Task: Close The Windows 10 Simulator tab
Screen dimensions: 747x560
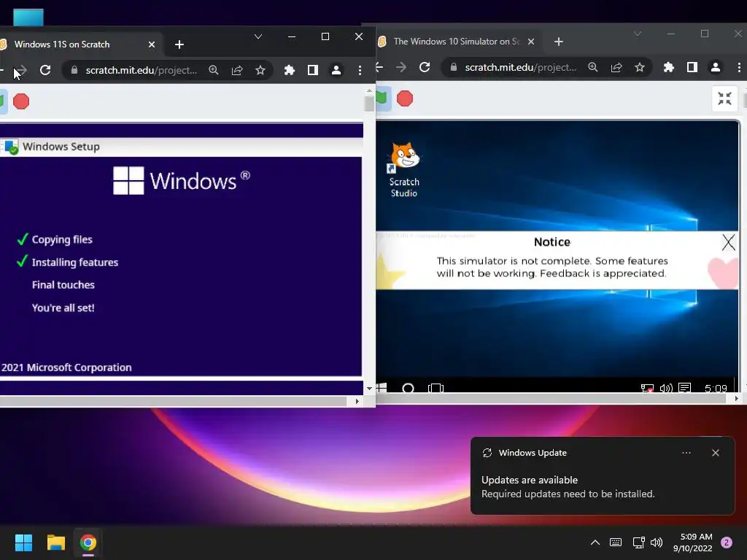Action: 531,42
